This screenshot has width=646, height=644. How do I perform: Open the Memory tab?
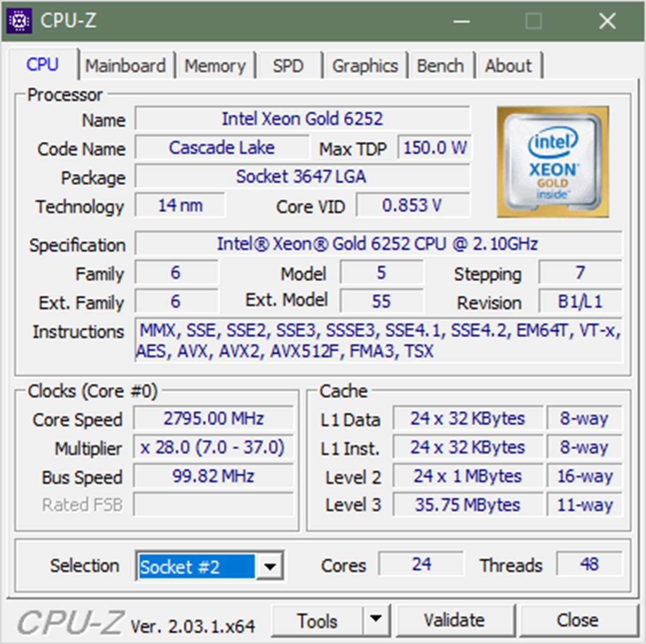(x=215, y=66)
